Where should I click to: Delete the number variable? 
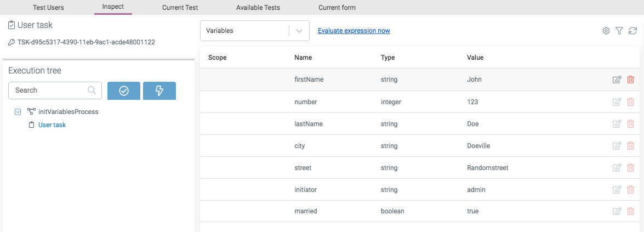coord(630,101)
